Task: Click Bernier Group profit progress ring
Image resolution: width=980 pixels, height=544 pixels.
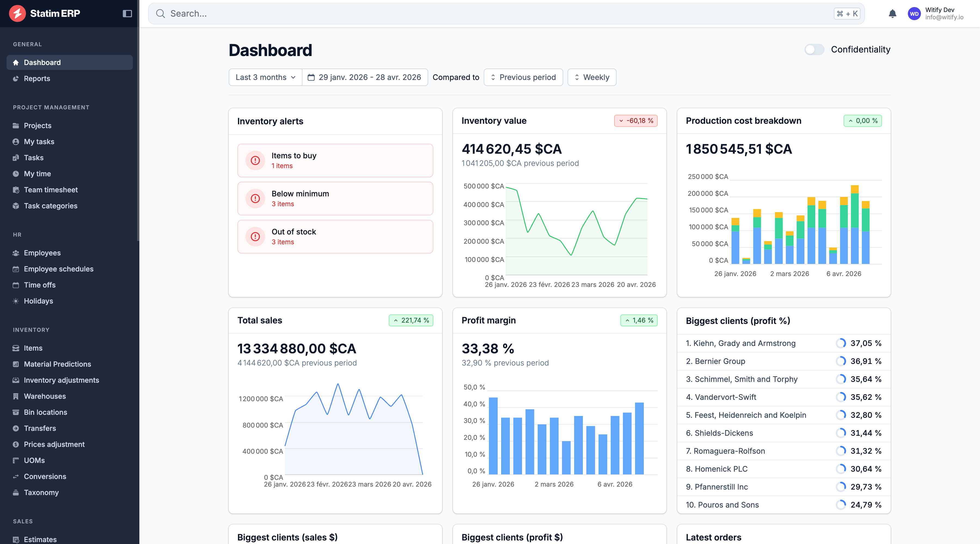Action: coord(841,361)
